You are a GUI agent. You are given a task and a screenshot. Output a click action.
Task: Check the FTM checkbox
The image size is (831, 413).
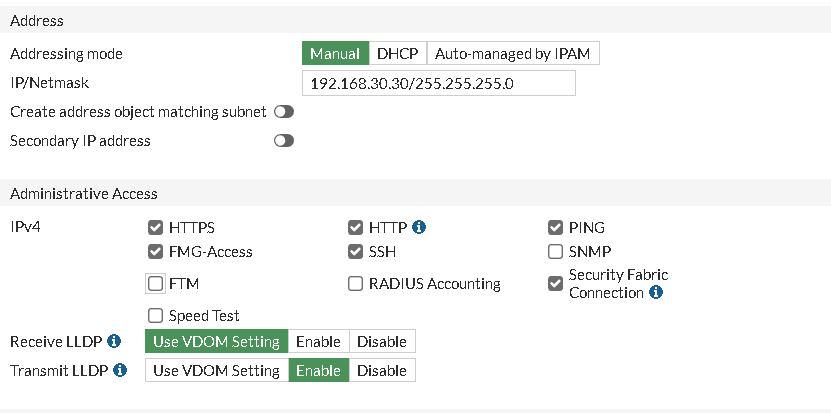click(x=155, y=284)
